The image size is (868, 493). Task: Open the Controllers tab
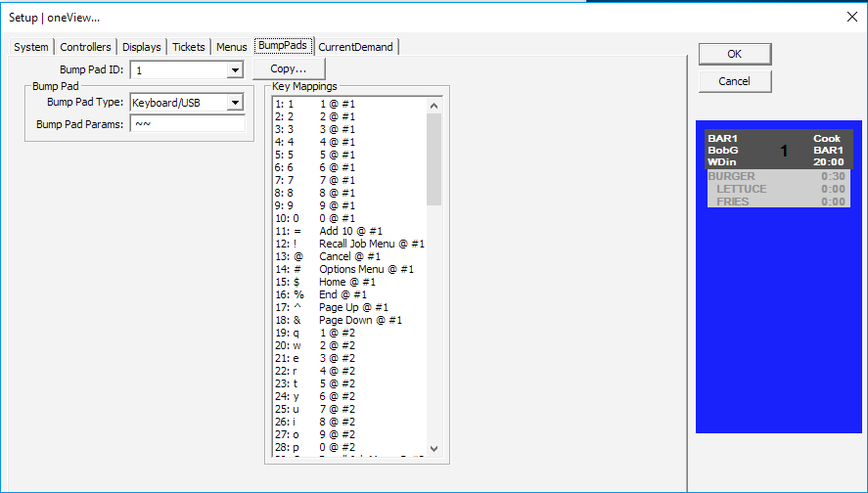pyautogui.click(x=85, y=47)
